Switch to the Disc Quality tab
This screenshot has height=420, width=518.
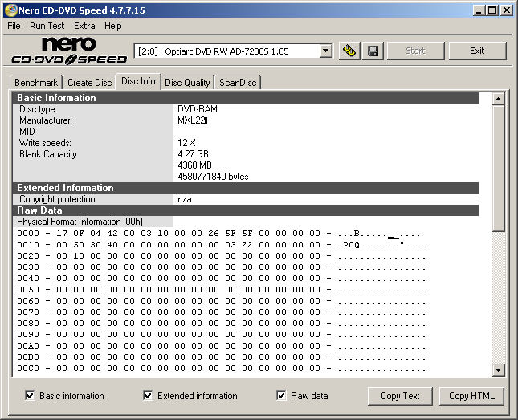[187, 82]
